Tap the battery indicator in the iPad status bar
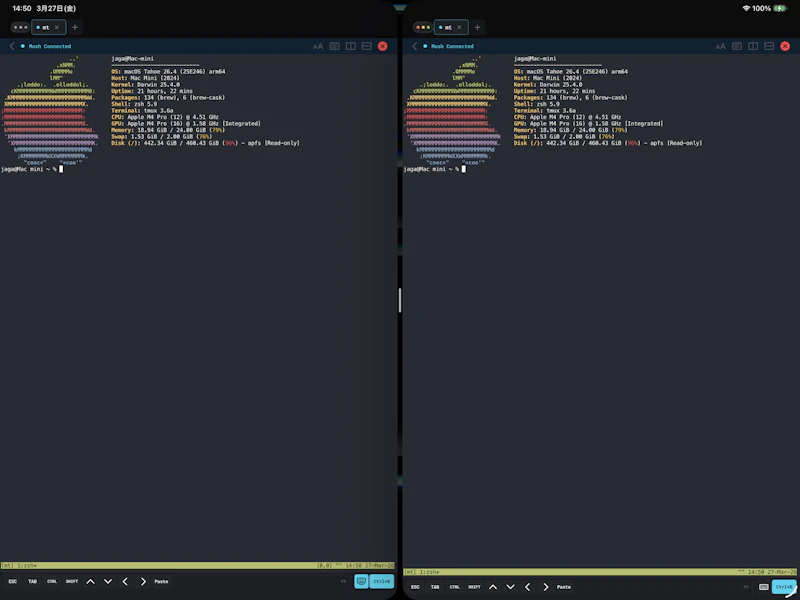This screenshot has width=800, height=600. 780,9
